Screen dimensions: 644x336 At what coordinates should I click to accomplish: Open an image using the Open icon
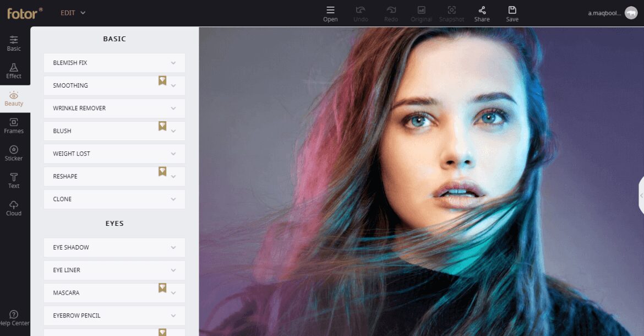pos(330,14)
